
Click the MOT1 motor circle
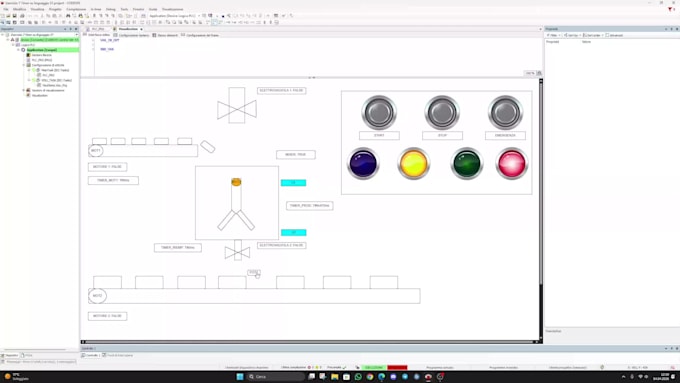pyautogui.click(x=96, y=151)
